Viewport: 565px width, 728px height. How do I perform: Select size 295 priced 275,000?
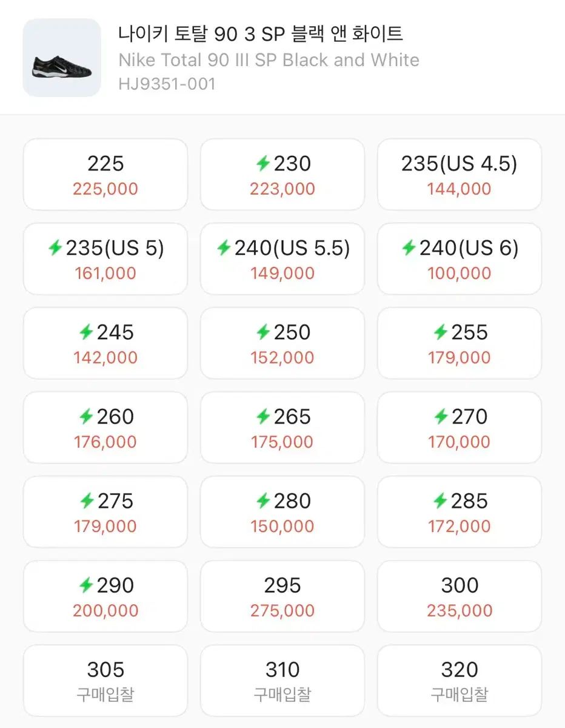point(282,596)
